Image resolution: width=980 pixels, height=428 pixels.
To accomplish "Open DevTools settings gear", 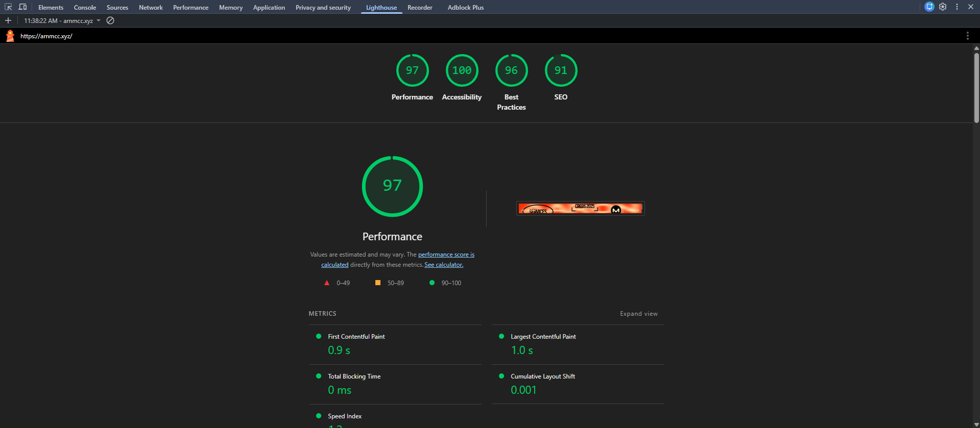I will pos(943,7).
